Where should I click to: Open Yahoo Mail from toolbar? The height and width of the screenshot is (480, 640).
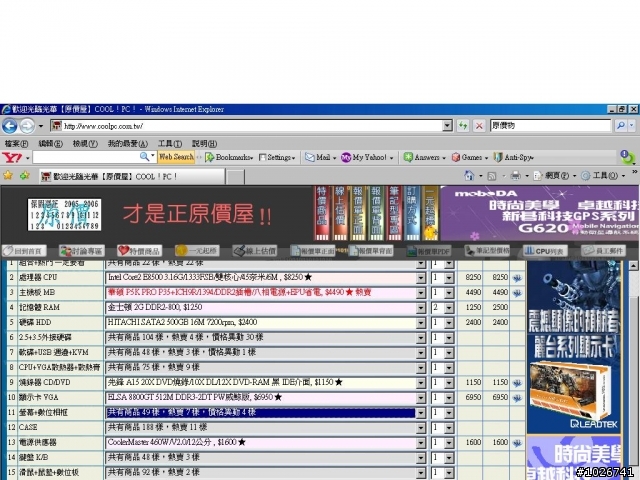[x=320, y=157]
